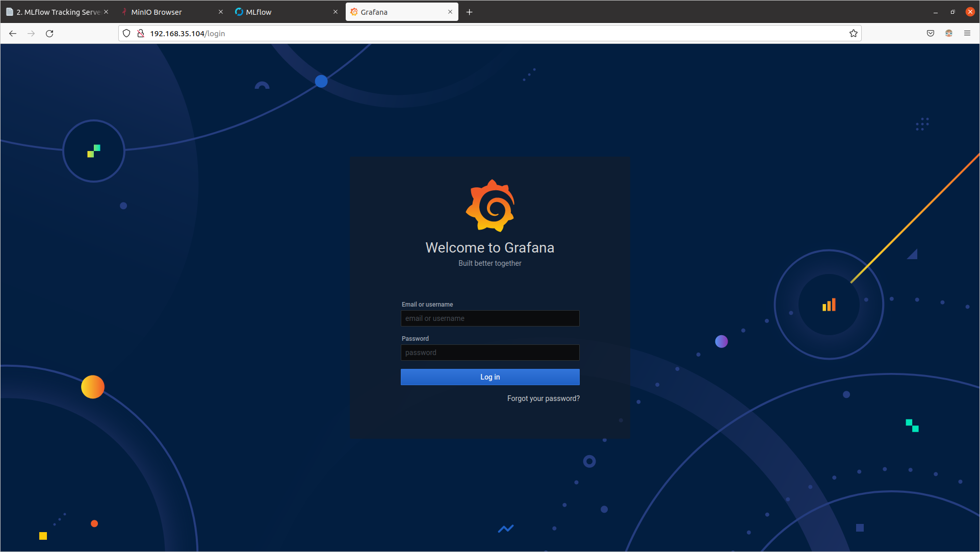The width and height of the screenshot is (980, 552).
Task: Open the Forgot your password link
Action: pos(543,398)
